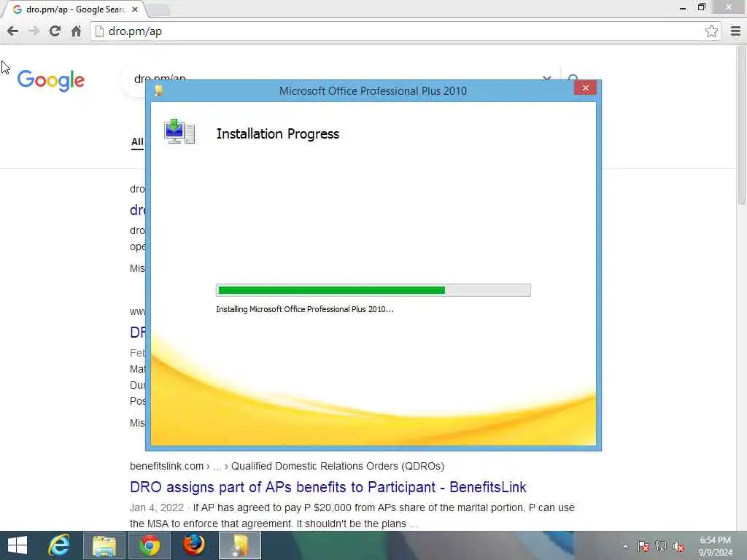Open muted volume tray icon
Viewport: 747px width, 560px height.
pyautogui.click(x=678, y=546)
